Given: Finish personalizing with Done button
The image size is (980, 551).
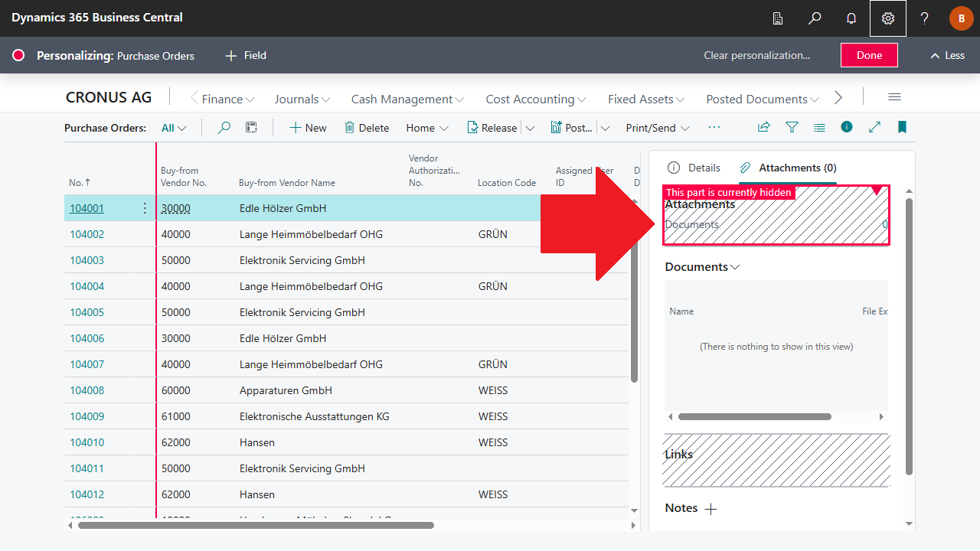Looking at the screenshot, I should (x=869, y=55).
